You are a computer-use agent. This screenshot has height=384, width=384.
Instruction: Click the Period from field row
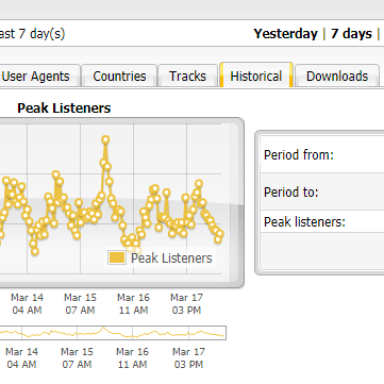(322, 154)
